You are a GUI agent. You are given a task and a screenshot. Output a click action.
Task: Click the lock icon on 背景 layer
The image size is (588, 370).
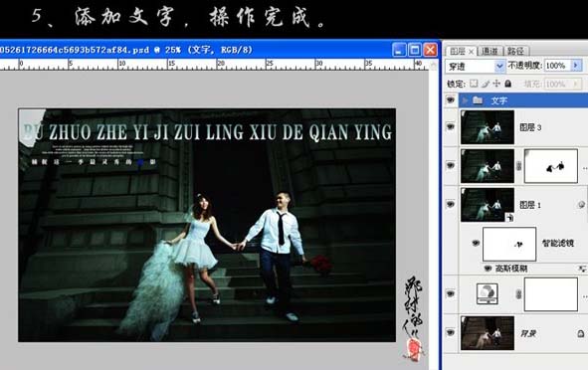(x=580, y=333)
